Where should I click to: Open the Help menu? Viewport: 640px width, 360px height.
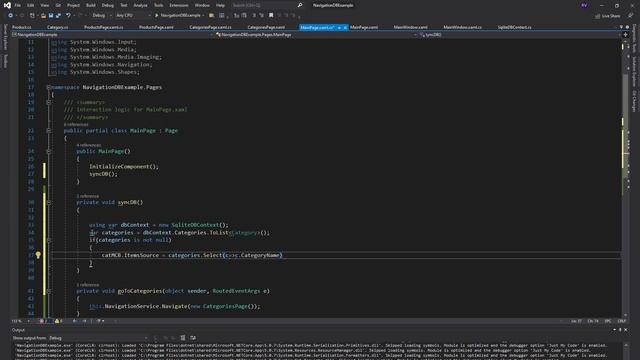(x=220, y=5)
